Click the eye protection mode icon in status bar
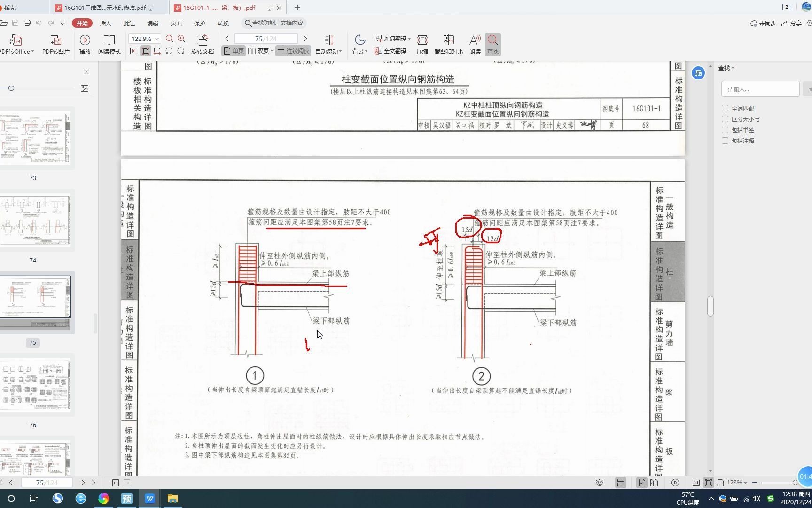 600,483
